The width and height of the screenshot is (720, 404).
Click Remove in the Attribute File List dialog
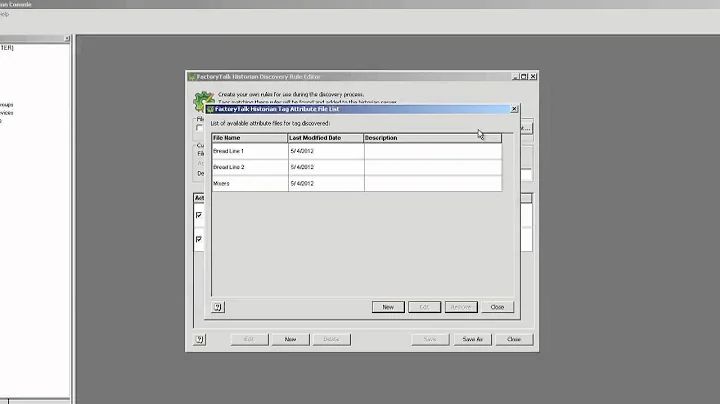click(461, 307)
